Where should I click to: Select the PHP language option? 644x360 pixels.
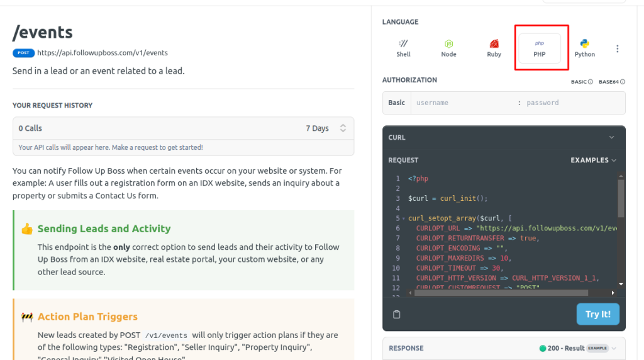pyautogui.click(x=539, y=48)
